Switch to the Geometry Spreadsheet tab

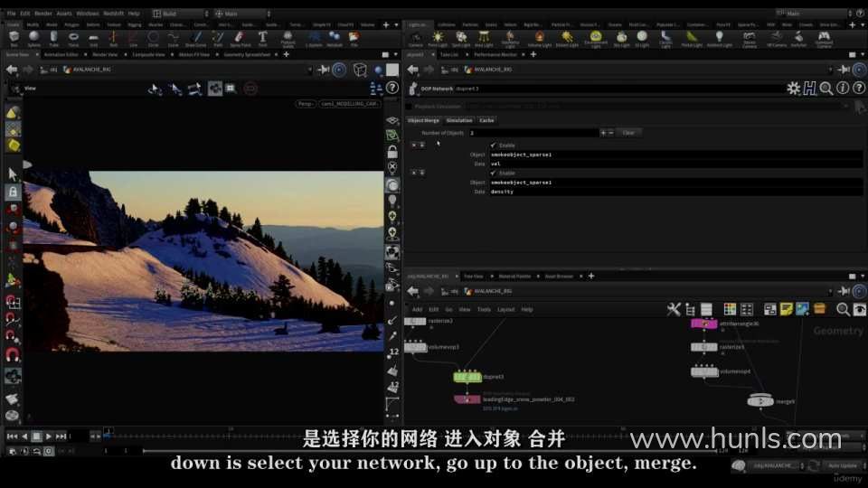pyautogui.click(x=247, y=55)
